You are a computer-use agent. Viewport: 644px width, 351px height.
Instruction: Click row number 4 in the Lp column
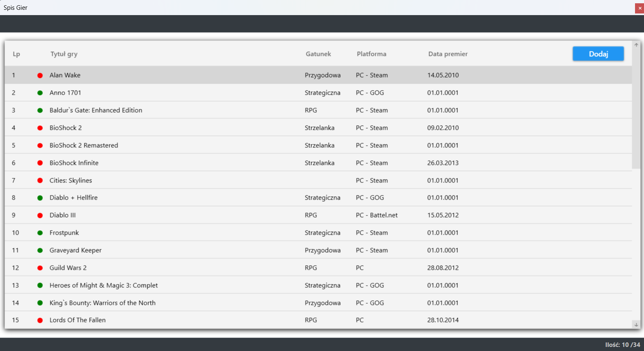coord(13,128)
